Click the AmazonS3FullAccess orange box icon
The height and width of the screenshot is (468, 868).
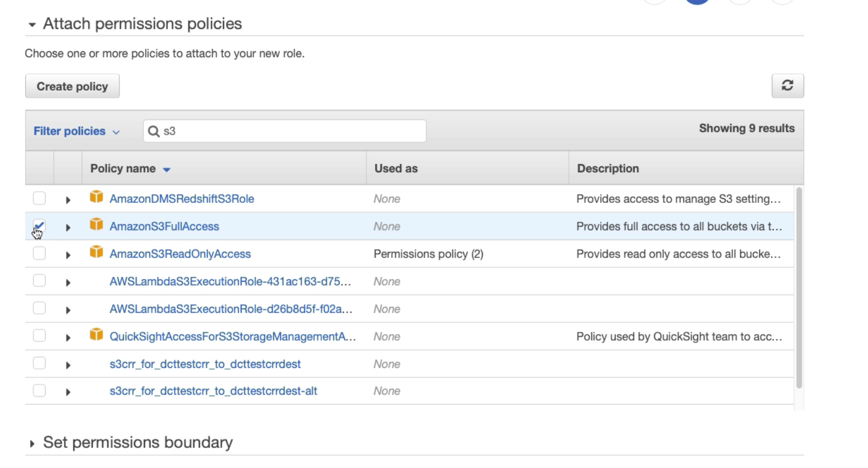point(96,225)
